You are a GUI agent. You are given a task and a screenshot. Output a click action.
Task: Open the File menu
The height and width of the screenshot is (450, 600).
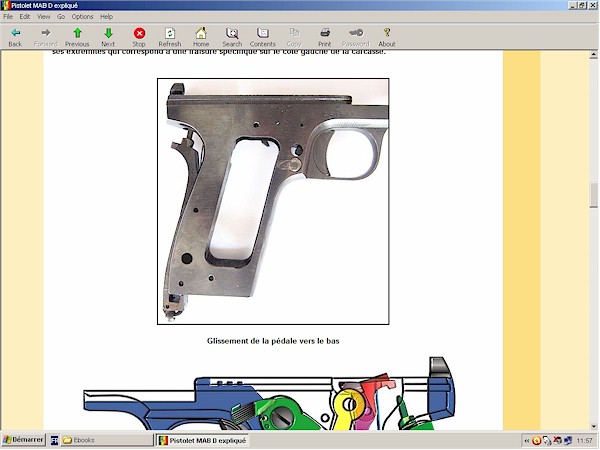point(8,16)
